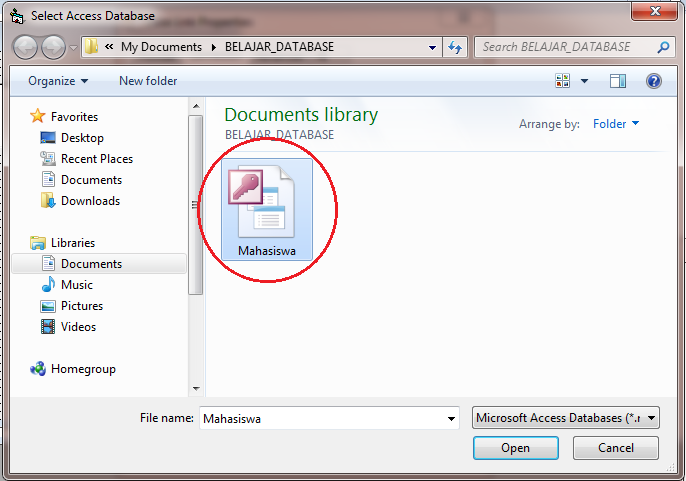
Task: Click the Open button
Action: (x=515, y=448)
